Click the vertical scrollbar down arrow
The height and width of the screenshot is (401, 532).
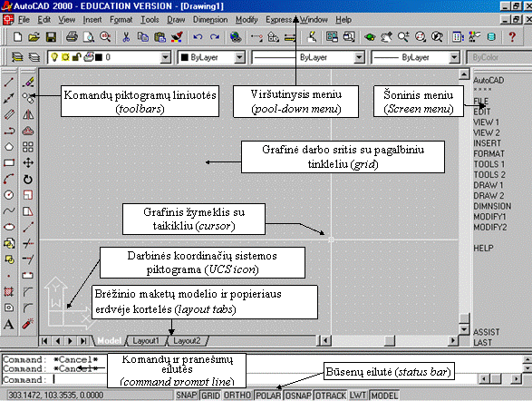[464, 329]
